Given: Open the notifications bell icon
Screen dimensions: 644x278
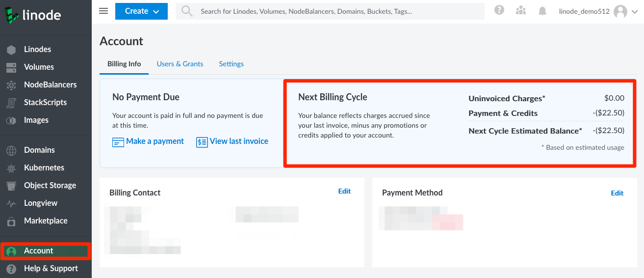Looking at the screenshot, I should [542, 10].
